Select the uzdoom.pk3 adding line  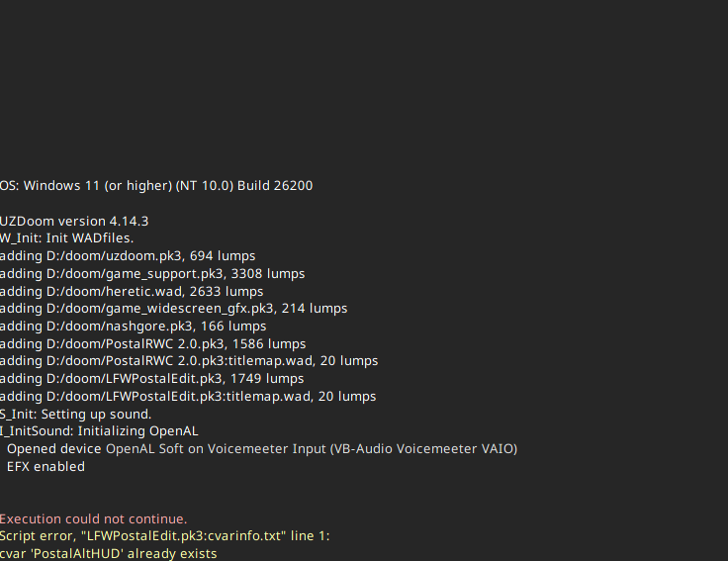[128, 256]
